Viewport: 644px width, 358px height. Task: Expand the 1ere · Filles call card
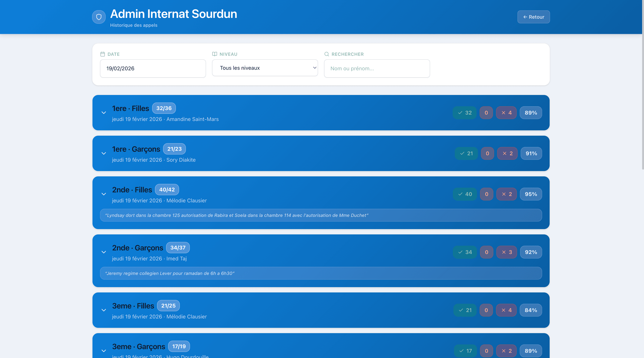(x=104, y=113)
